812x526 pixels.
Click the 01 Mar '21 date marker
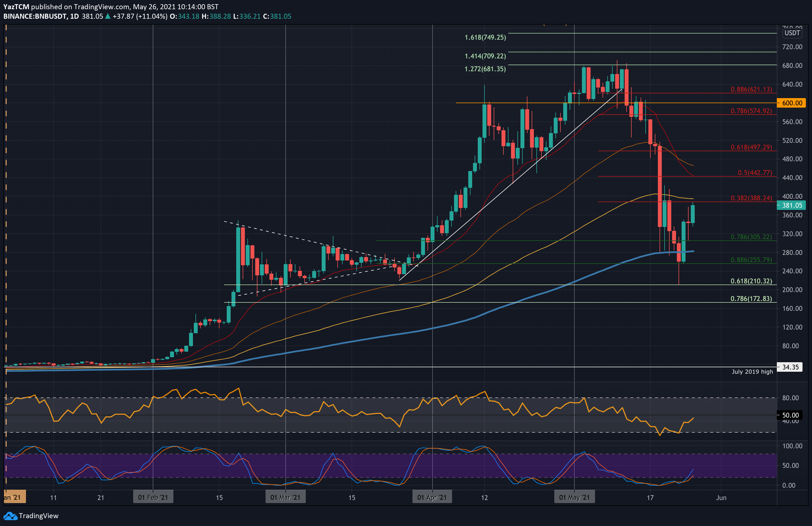286,497
